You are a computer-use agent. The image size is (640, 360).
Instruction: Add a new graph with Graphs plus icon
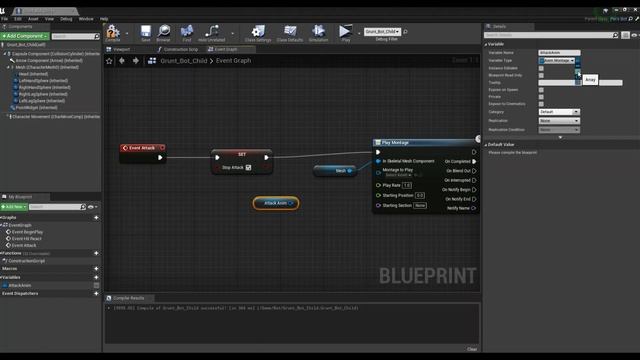click(x=96, y=218)
